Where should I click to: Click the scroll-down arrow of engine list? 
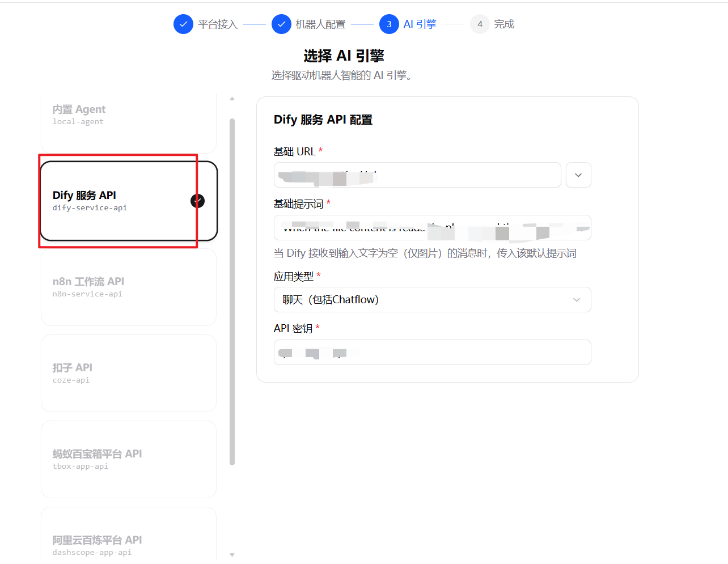click(232, 555)
